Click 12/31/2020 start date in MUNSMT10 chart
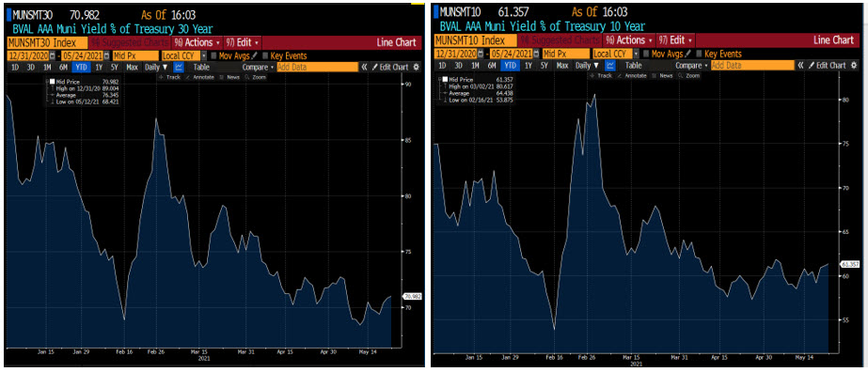 tap(455, 54)
